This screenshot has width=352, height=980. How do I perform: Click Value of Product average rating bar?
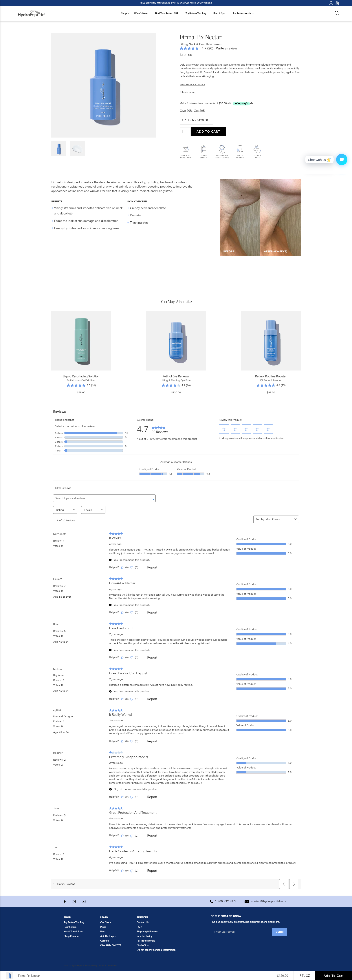(190, 474)
